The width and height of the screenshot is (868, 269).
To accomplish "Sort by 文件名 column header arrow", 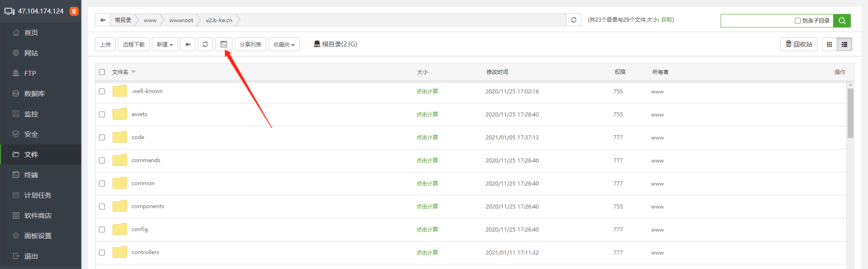I will tap(133, 72).
